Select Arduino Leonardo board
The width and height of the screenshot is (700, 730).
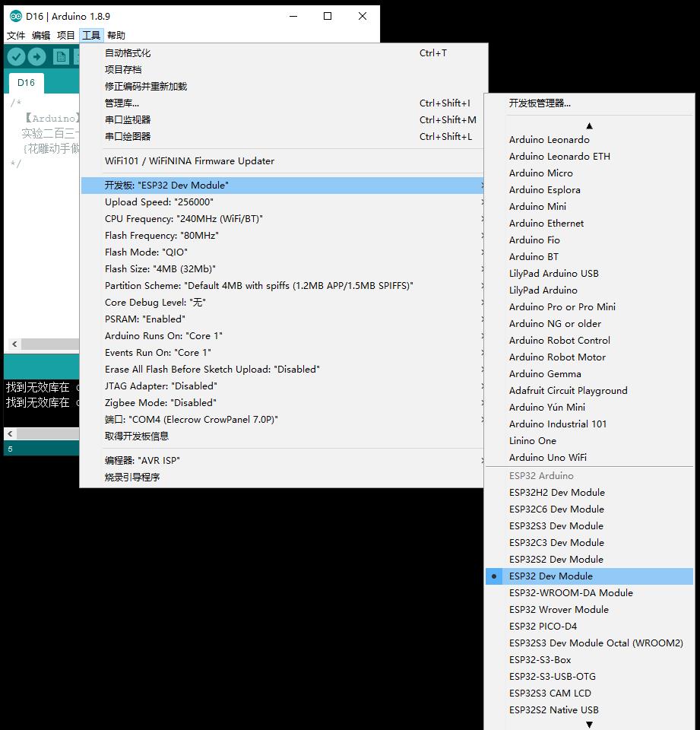[x=589, y=140]
